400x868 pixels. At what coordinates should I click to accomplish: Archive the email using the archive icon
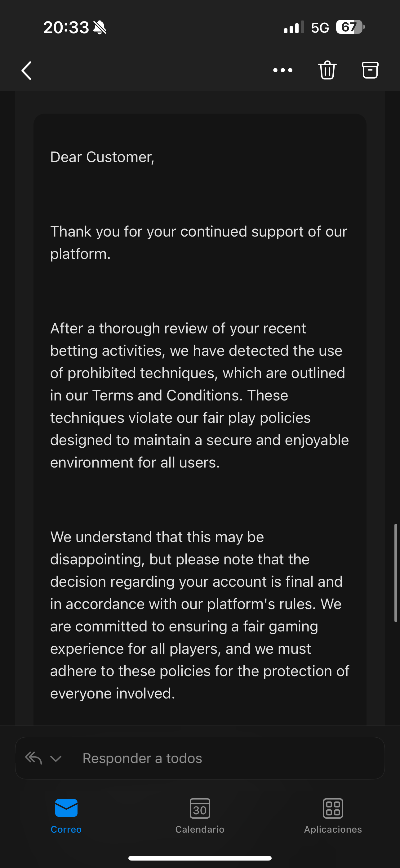(x=370, y=70)
